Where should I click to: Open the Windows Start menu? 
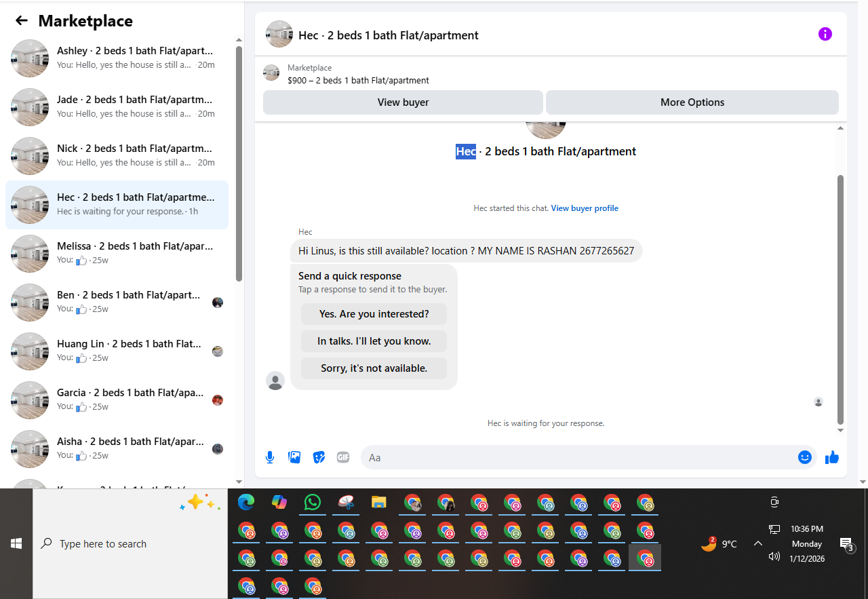coord(16,543)
